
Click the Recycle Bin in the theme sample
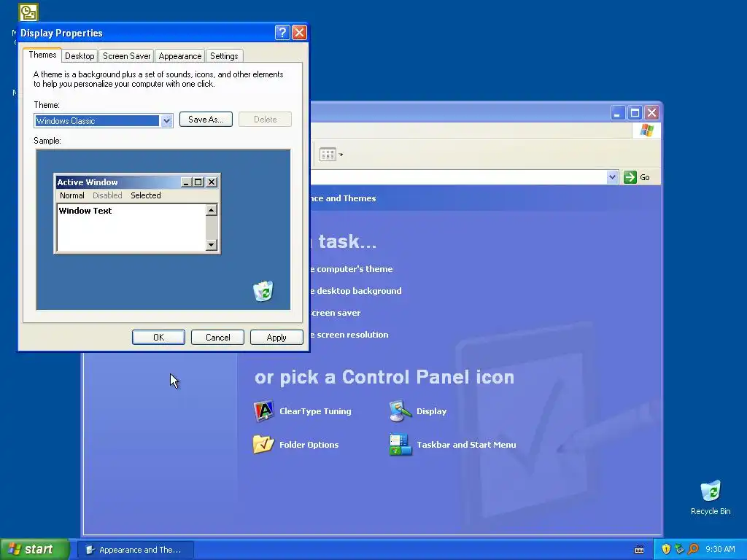[x=263, y=291]
